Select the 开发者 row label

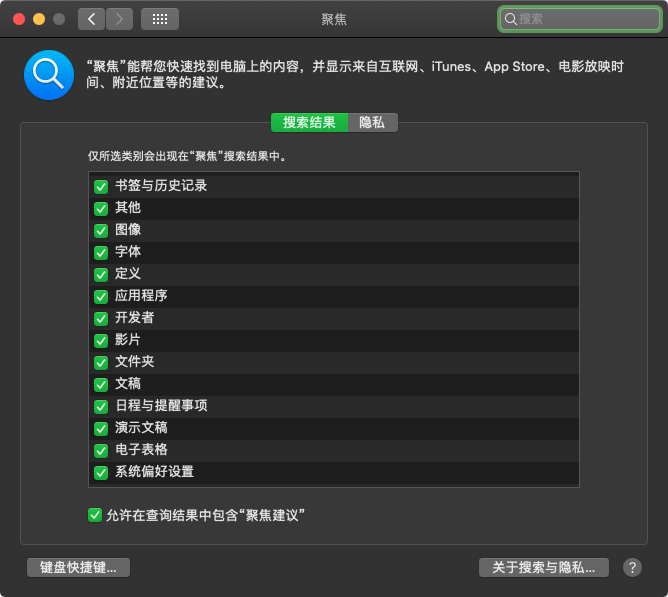pos(135,317)
